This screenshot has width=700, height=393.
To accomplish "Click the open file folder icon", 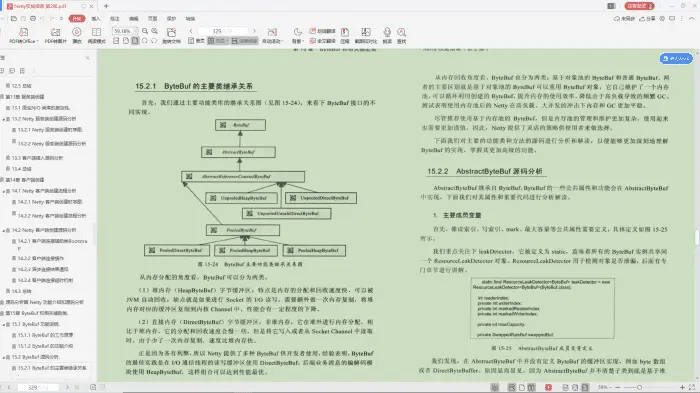I will tap(14, 19).
